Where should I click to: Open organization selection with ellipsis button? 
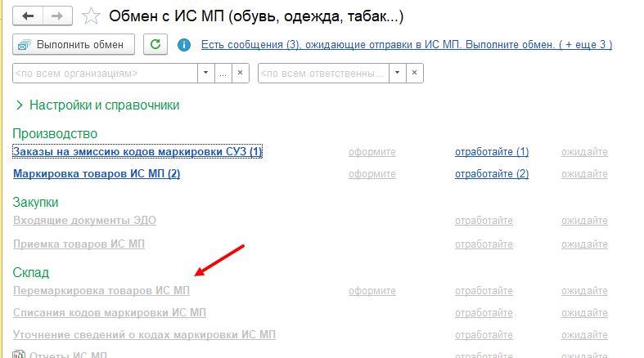[223, 73]
